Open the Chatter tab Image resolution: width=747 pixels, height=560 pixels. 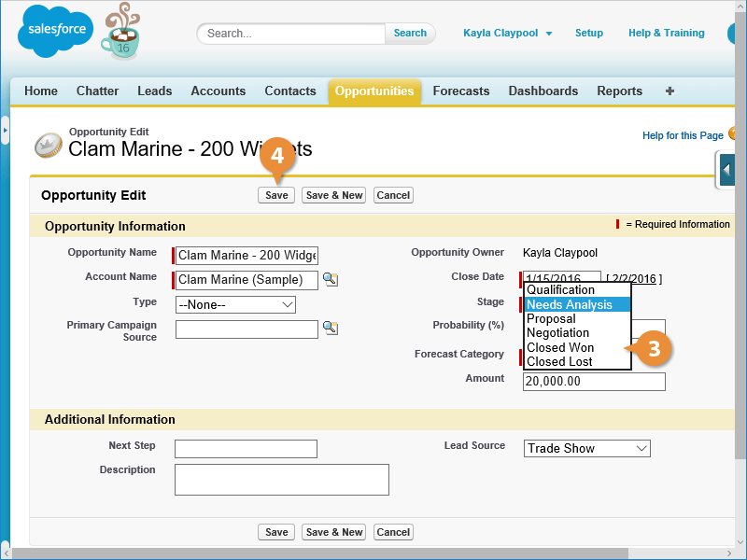pos(98,91)
